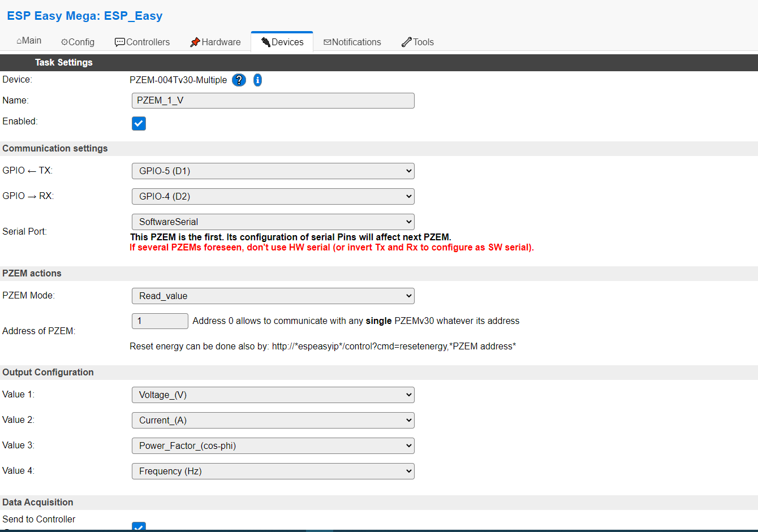The image size is (758, 532).
Task: Go to the Controllers tab
Action: tap(142, 42)
